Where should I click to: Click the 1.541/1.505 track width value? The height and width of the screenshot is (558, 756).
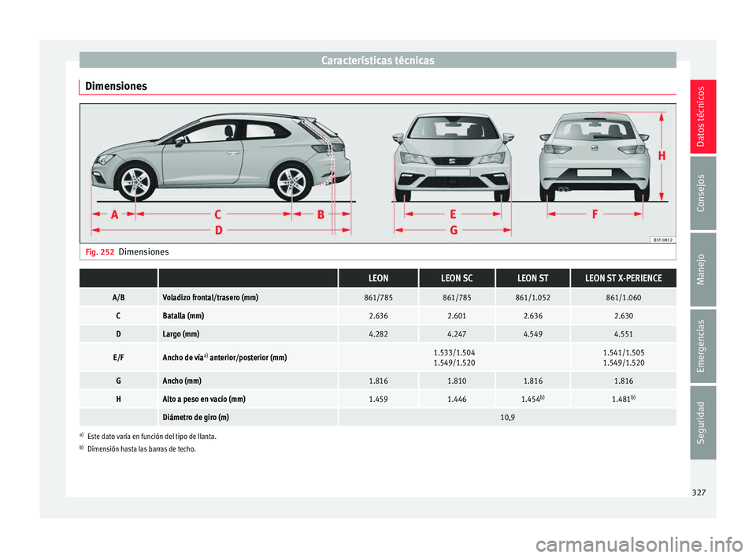tap(624, 353)
